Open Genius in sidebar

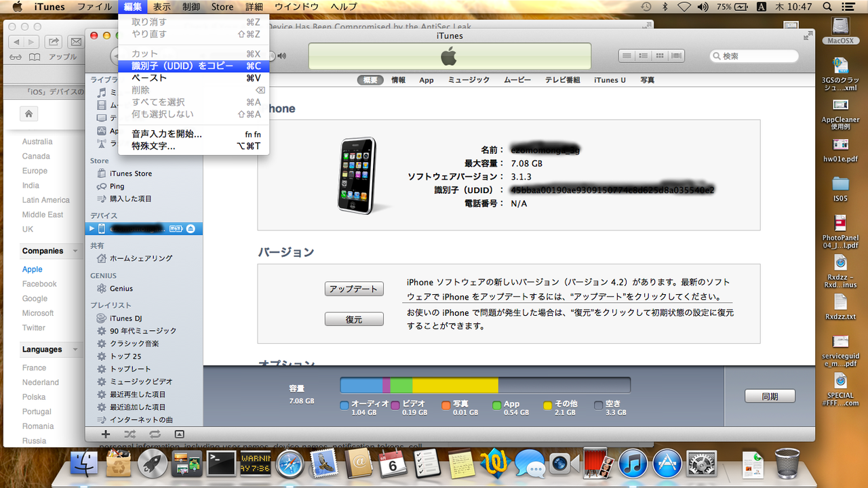click(121, 289)
